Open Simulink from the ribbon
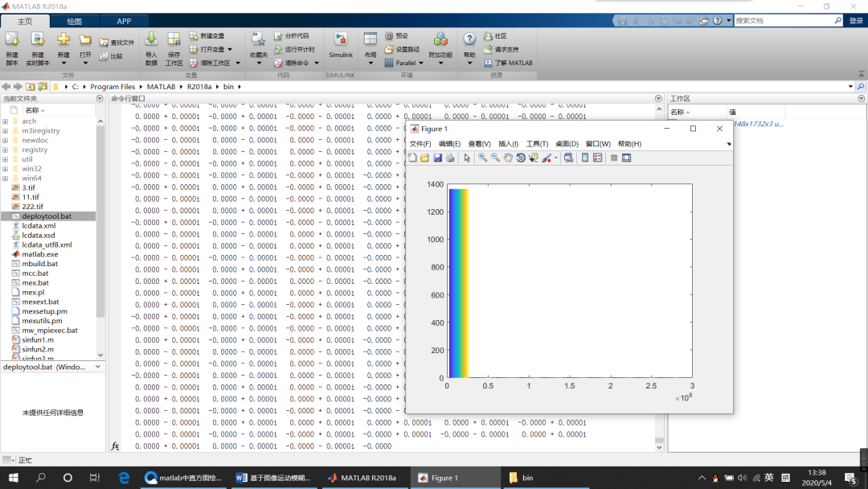868x489 pixels. pos(341,45)
